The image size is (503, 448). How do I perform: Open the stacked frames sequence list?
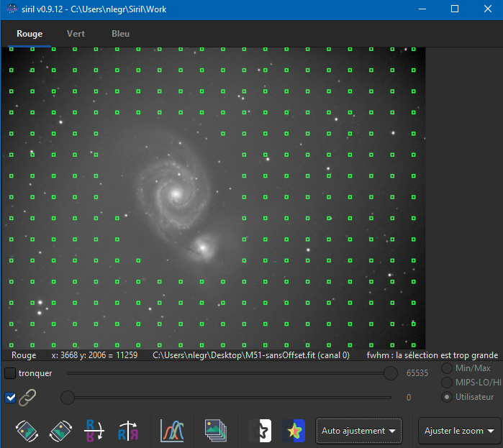216,431
